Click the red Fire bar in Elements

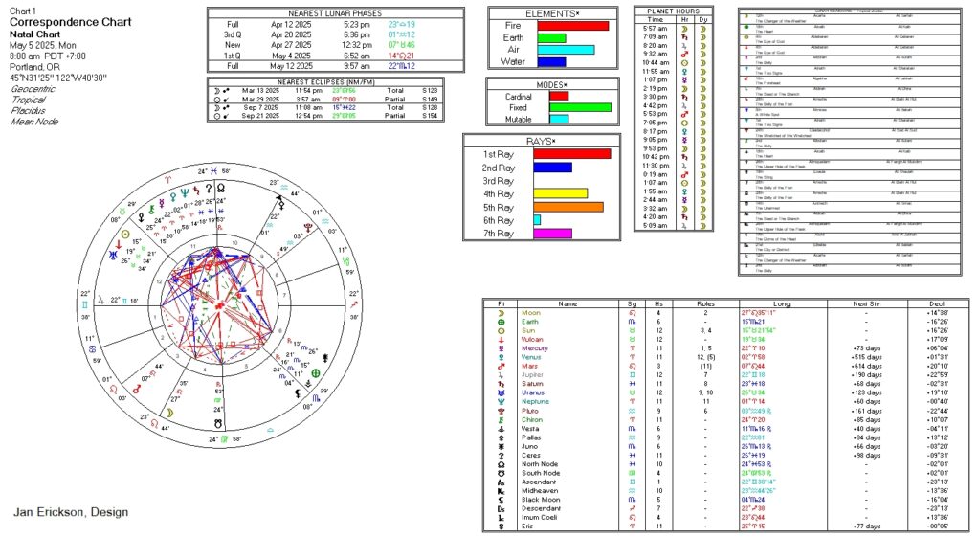pos(573,26)
